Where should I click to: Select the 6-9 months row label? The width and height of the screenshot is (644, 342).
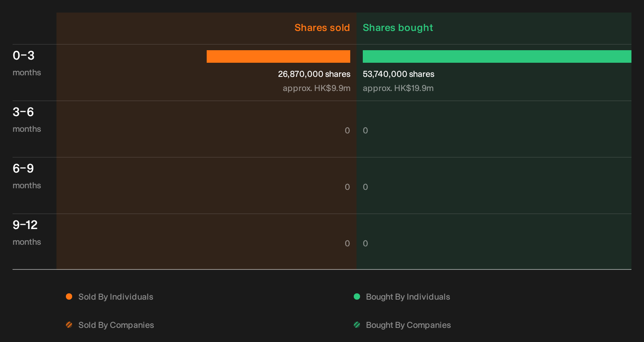tap(27, 176)
